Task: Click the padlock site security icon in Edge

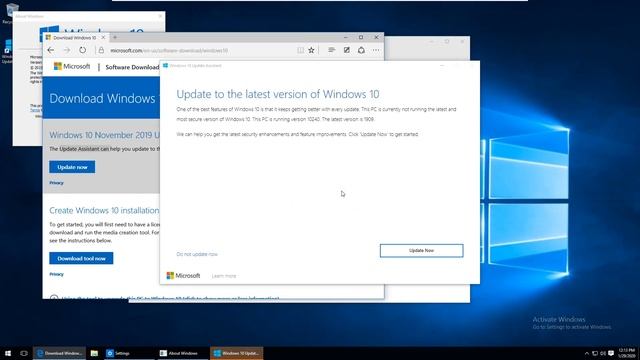Action: coord(101,50)
